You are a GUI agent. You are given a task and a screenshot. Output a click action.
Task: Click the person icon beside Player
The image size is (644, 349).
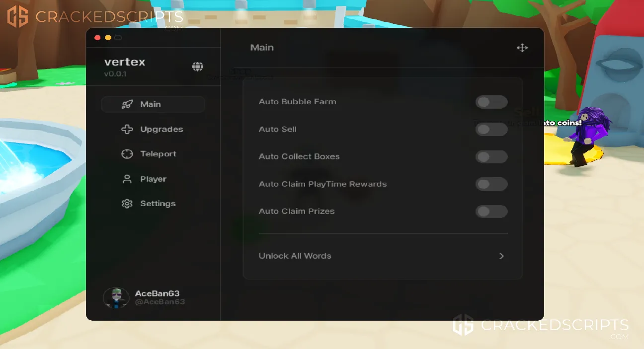[x=127, y=179]
